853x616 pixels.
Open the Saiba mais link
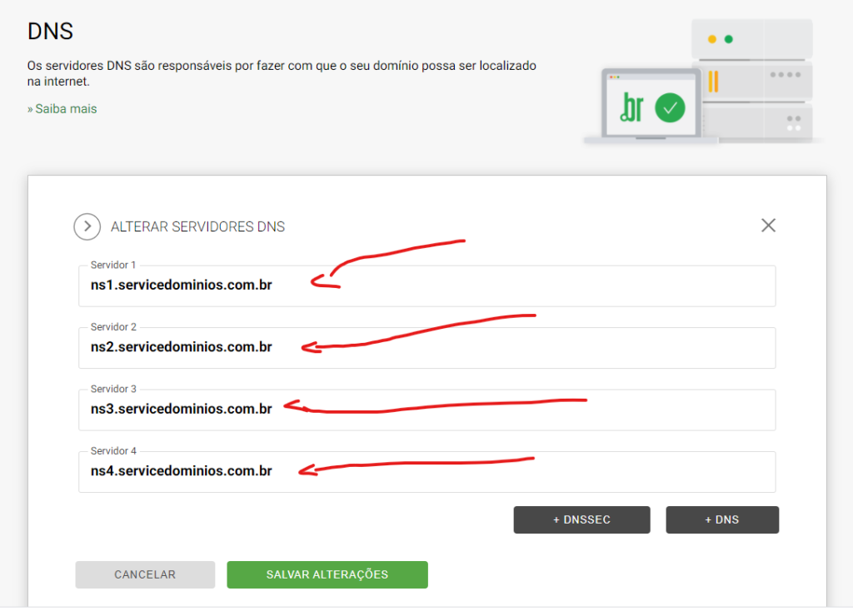(x=65, y=109)
